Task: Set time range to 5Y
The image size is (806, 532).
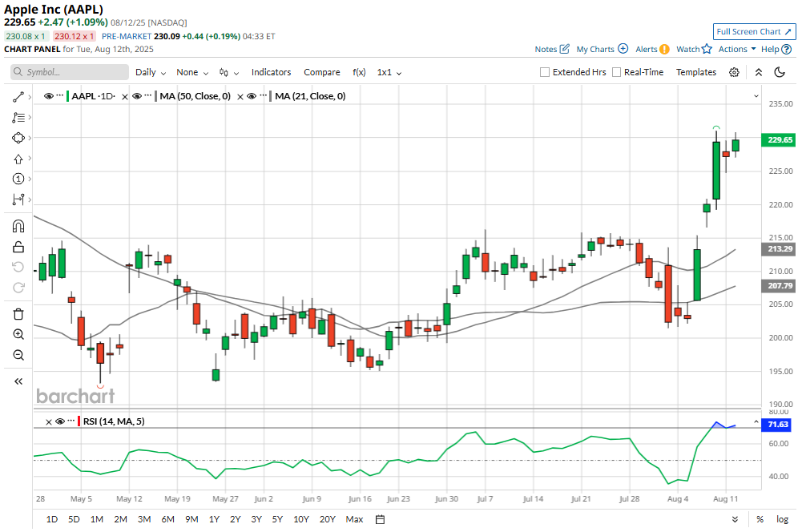Action: [277, 520]
